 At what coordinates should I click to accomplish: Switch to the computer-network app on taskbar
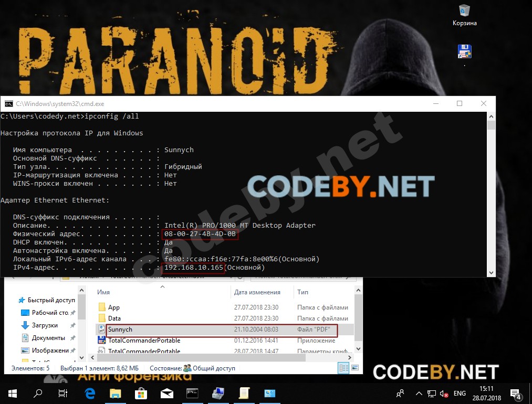point(218,394)
